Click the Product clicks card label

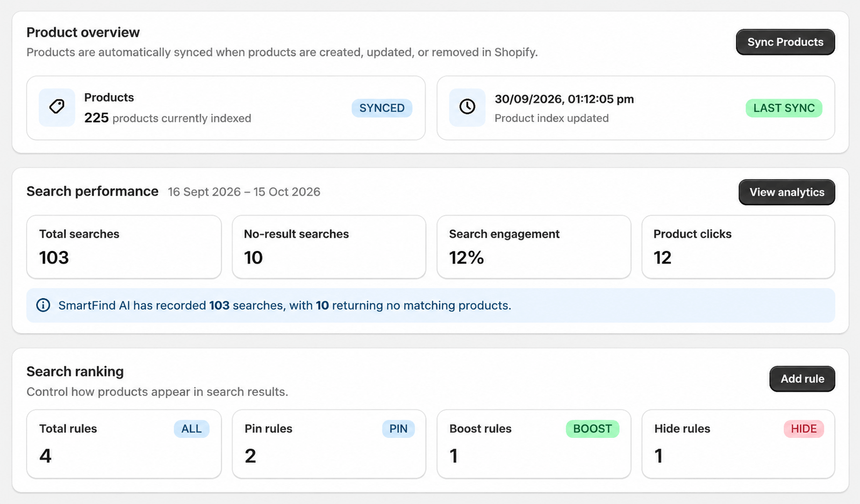coord(692,234)
